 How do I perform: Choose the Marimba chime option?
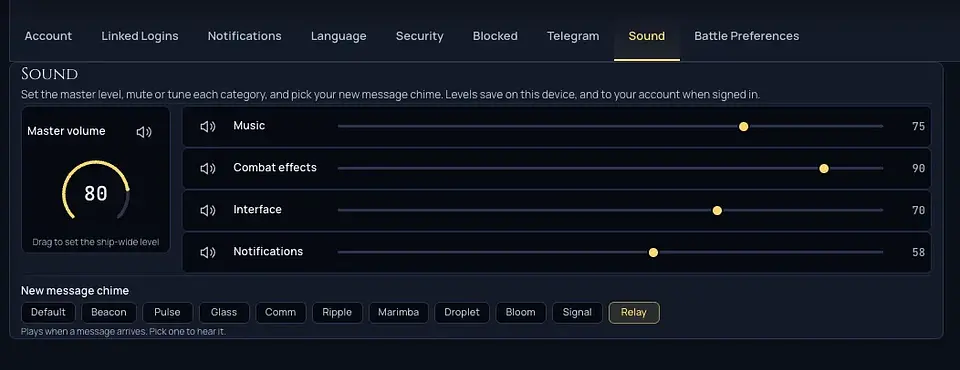tap(399, 312)
